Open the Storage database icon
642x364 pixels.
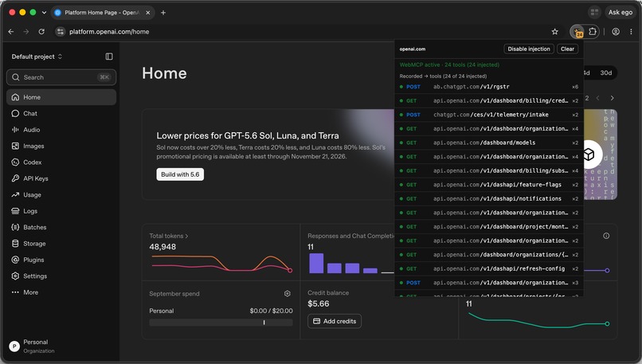click(x=15, y=244)
